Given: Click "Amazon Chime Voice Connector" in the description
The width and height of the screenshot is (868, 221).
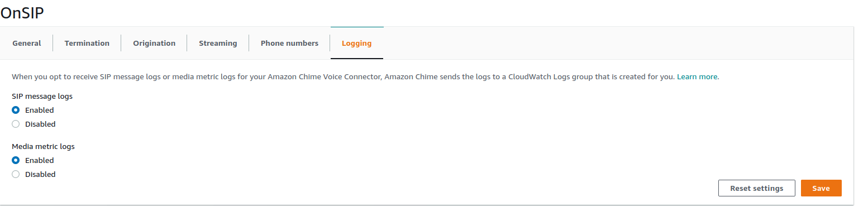Looking at the screenshot, I should pos(328,76).
